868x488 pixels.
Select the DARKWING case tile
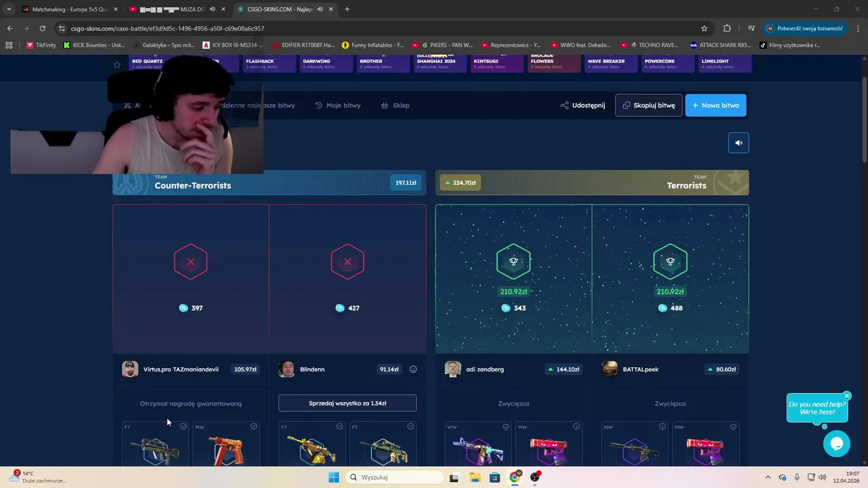tap(326, 63)
